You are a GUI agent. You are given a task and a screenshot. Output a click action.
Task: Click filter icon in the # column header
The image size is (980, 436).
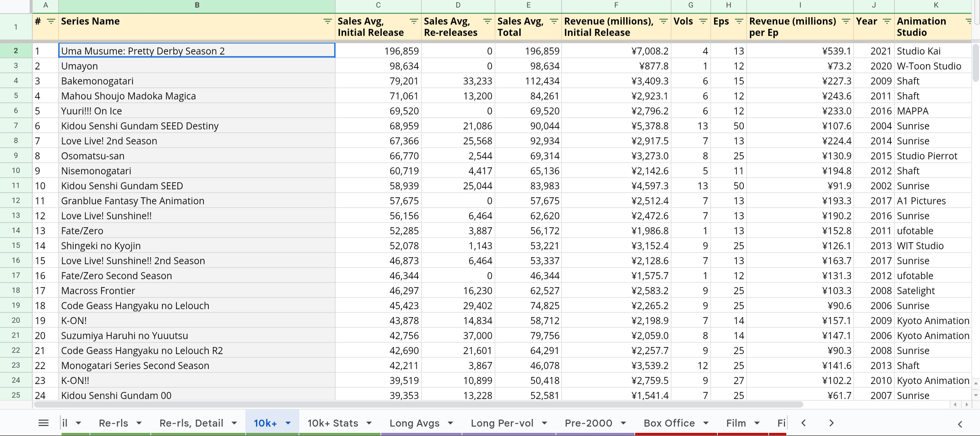click(51, 21)
